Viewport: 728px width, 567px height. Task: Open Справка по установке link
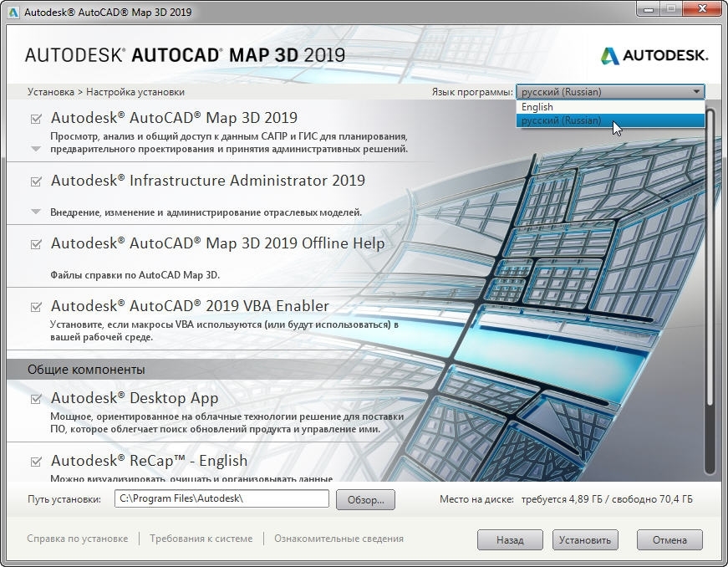pyautogui.click(x=78, y=539)
